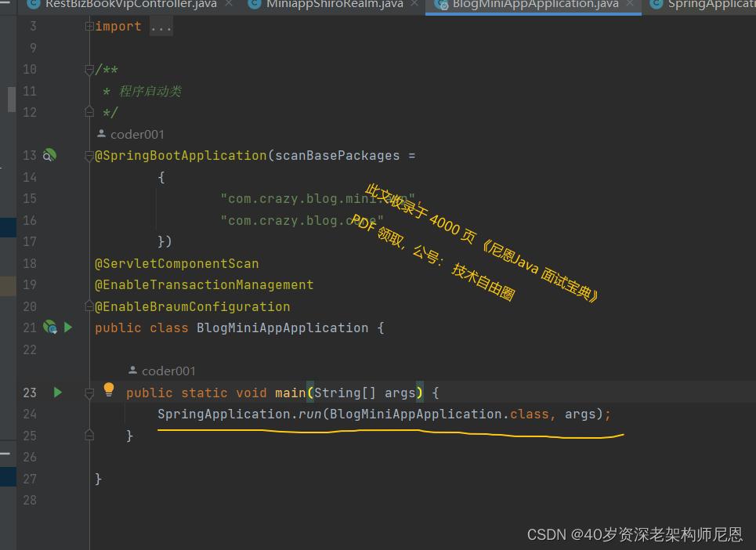Collapse the main method fold marker on line 23
Image resolution: width=756 pixels, height=550 pixels.
(x=89, y=393)
